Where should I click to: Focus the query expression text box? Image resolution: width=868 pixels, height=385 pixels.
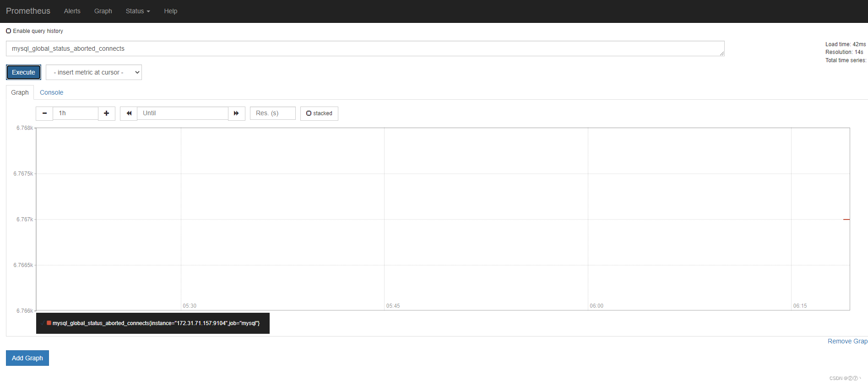click(x=365, y=48)
